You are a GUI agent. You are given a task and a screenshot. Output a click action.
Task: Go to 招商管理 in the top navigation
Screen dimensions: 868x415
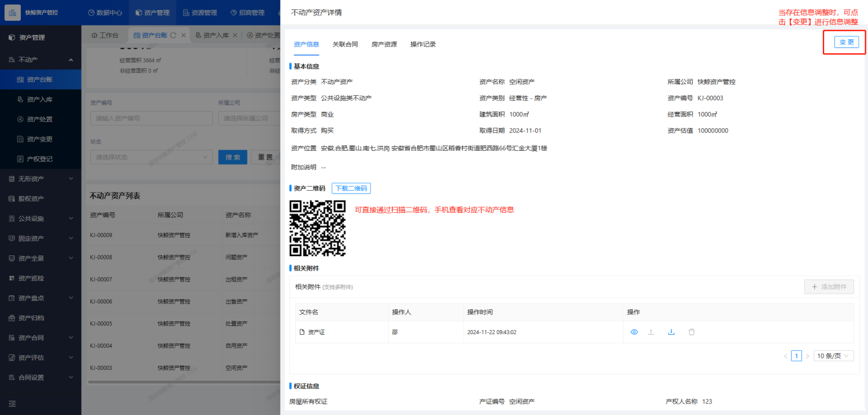[x=247, y=12]
